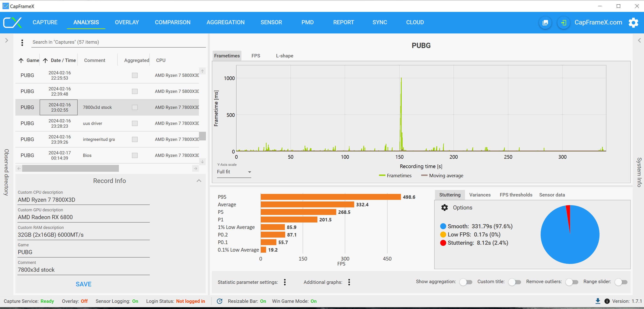Turn on the Range slider toggle

point(621,282)
